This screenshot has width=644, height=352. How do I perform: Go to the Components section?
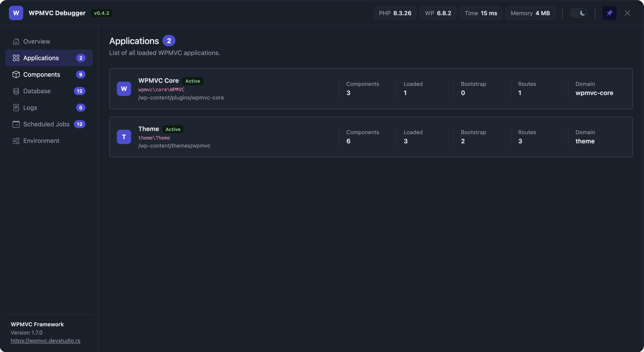[49, 74]
